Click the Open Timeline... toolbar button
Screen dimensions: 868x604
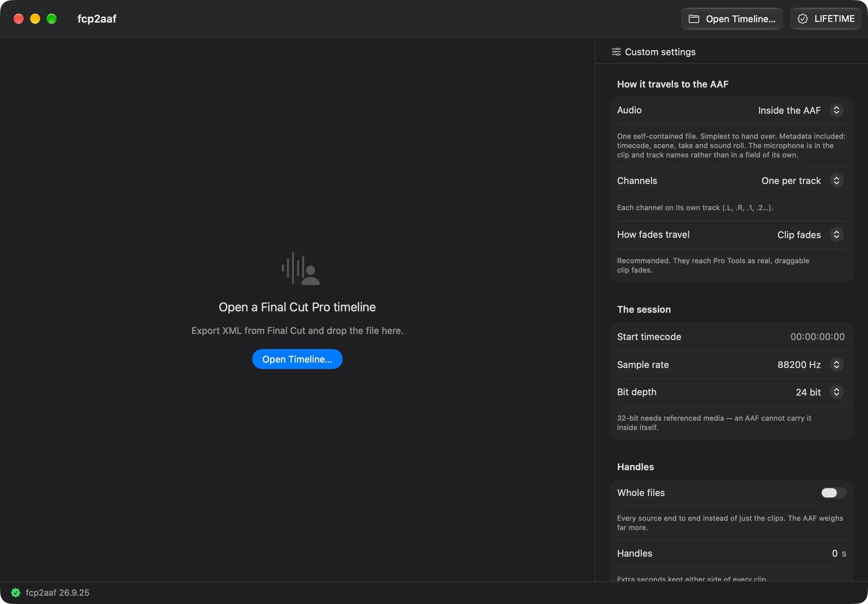[x=731, y=19]
